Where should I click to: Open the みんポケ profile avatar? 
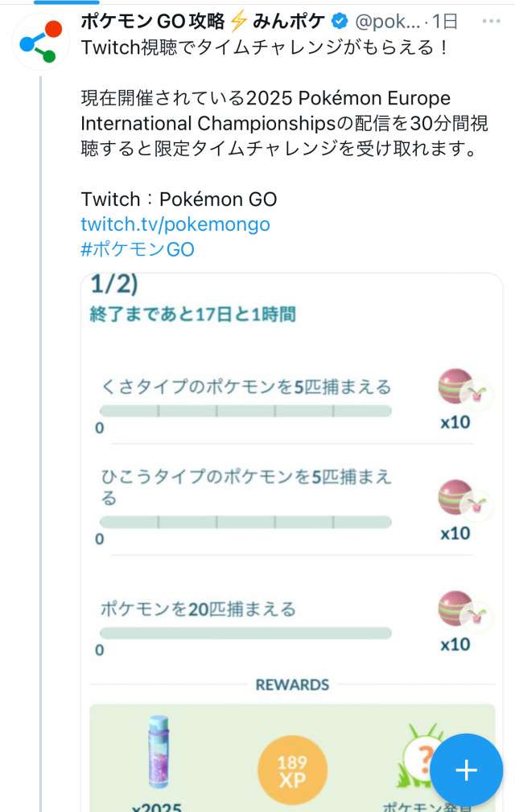coord(40,39)
